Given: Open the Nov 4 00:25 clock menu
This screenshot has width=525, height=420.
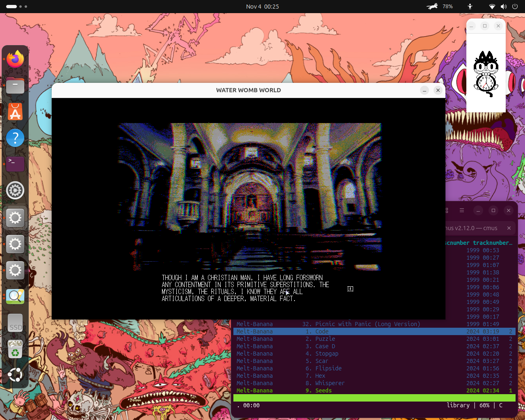Looking at the screenshot, I should coord(262,7).
